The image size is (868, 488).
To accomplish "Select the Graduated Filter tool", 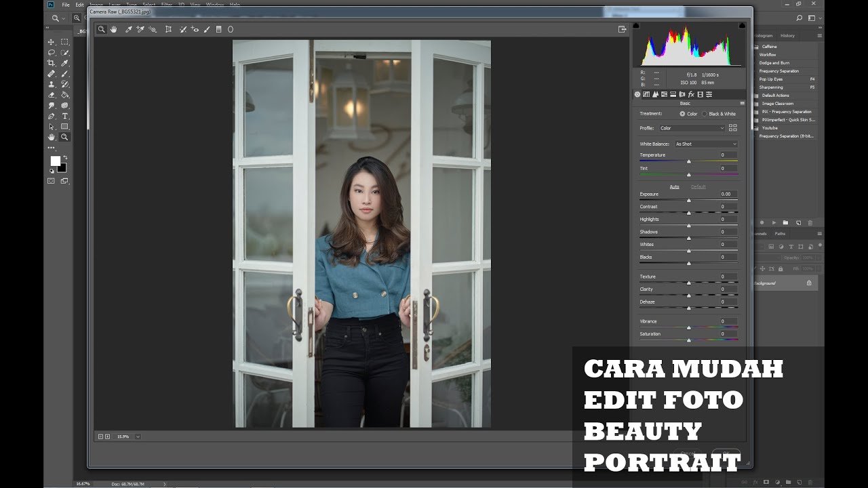I will tap(218, 29).
